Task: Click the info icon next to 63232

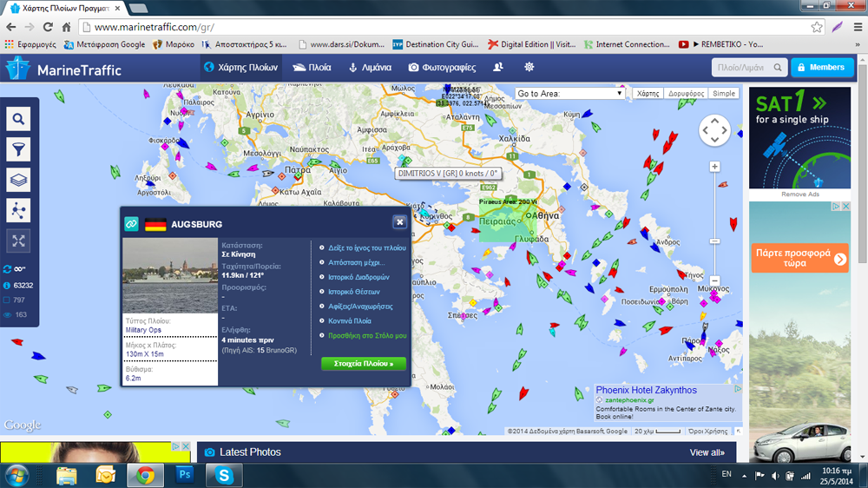Action: (x=7, y=286)
